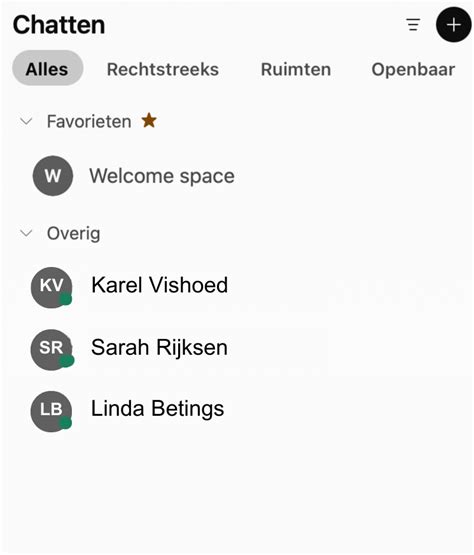Viewport: 474px width, 555px height.
Task: Click the Favorieten section header label
Action: point(89,121)
